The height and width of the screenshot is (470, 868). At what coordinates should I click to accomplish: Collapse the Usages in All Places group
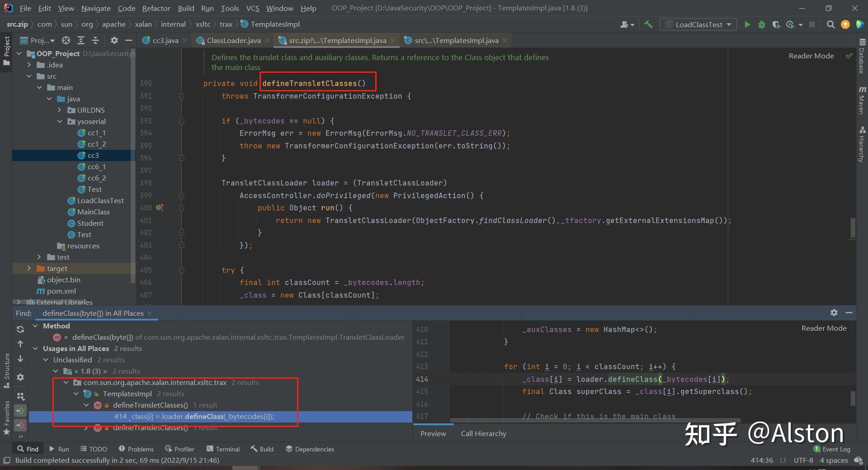[x=36, y=348]
